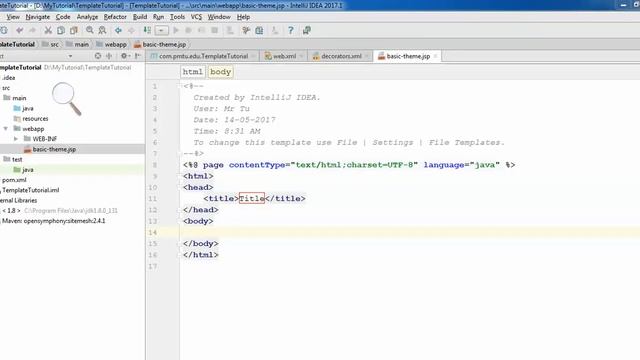Open Replace using the toolbar icon

click(x=102, y=31)
